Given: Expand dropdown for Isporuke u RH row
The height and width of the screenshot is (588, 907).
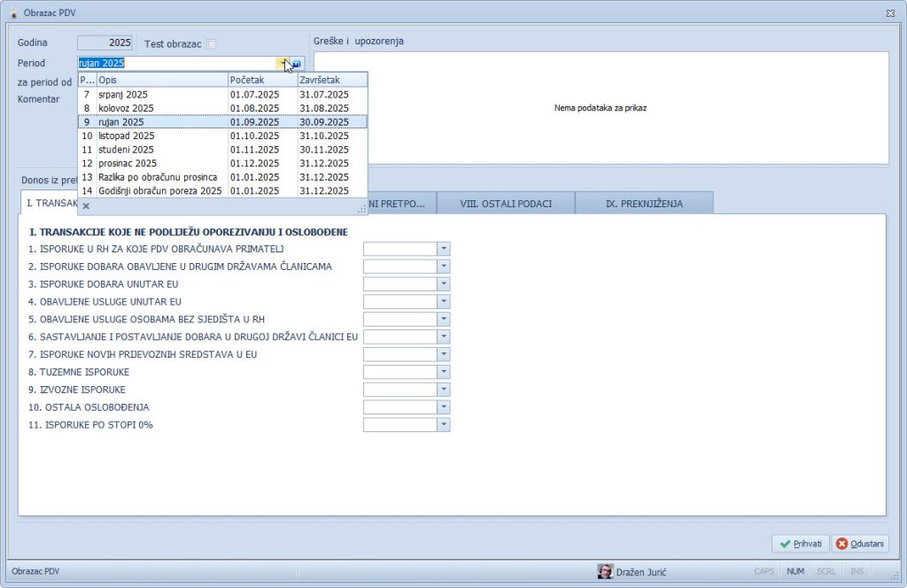Looking at the screenshot, I should [x=444, y=249].
